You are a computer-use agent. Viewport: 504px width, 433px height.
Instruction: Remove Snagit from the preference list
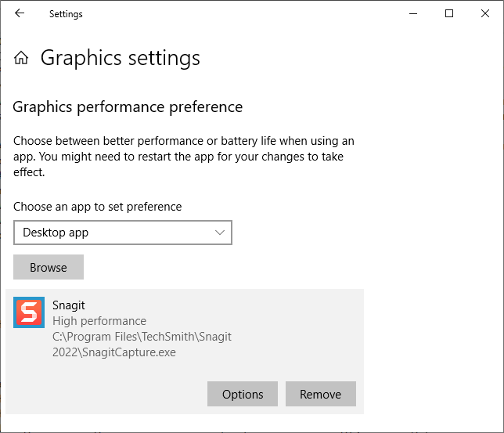pos(320,394)
